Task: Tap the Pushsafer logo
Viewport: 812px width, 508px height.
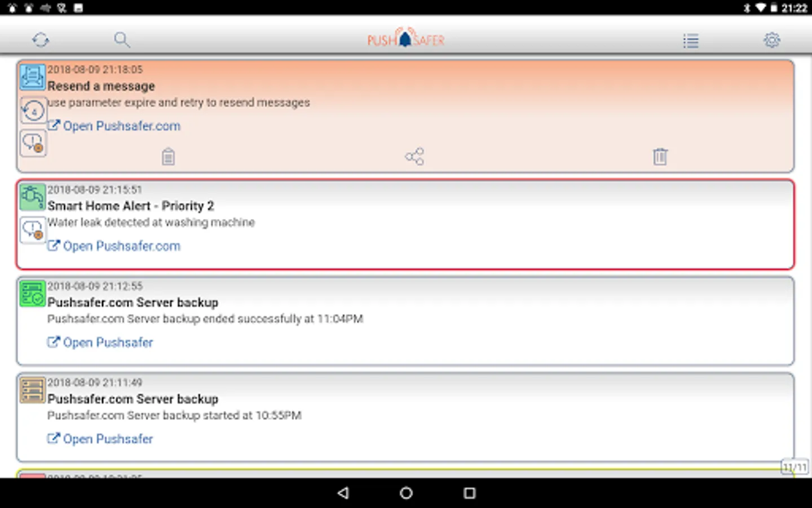Action: click(406, 38)
